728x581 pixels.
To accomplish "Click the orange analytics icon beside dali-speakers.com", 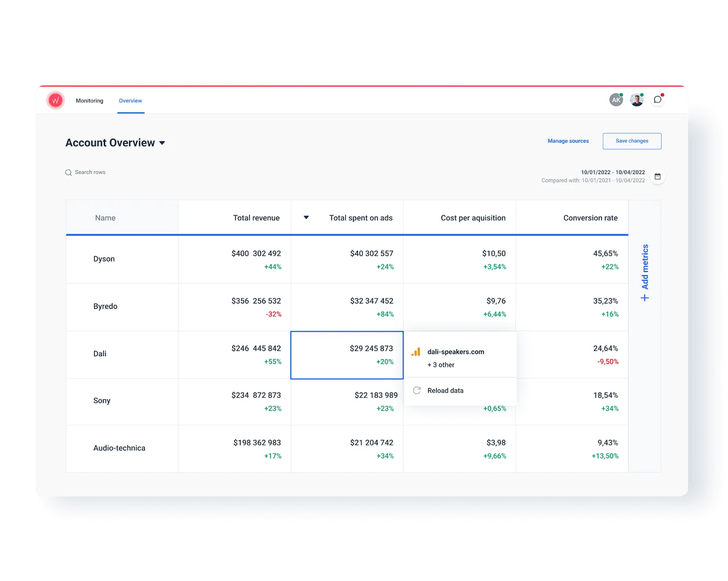I will [x=416, y=351].
